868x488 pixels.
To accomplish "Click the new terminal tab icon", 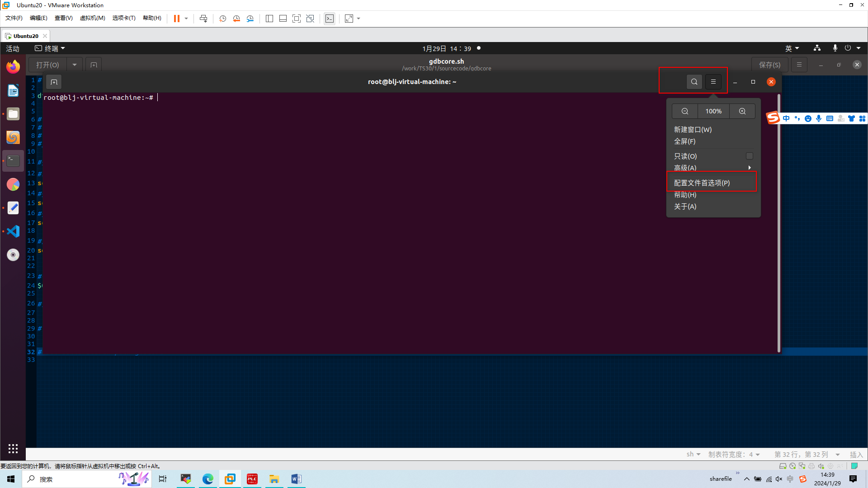I will click(x=54, y=82).
